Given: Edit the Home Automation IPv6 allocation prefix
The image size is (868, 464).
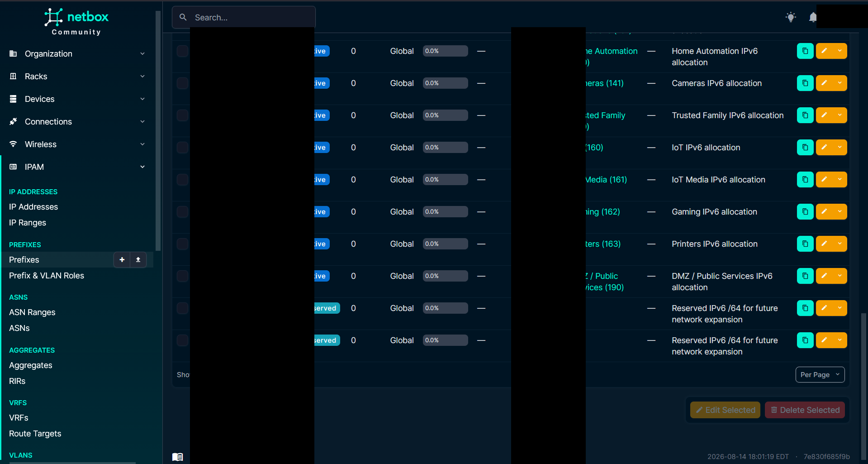Looking at the screenshot, I should click(x=824, y=51).
